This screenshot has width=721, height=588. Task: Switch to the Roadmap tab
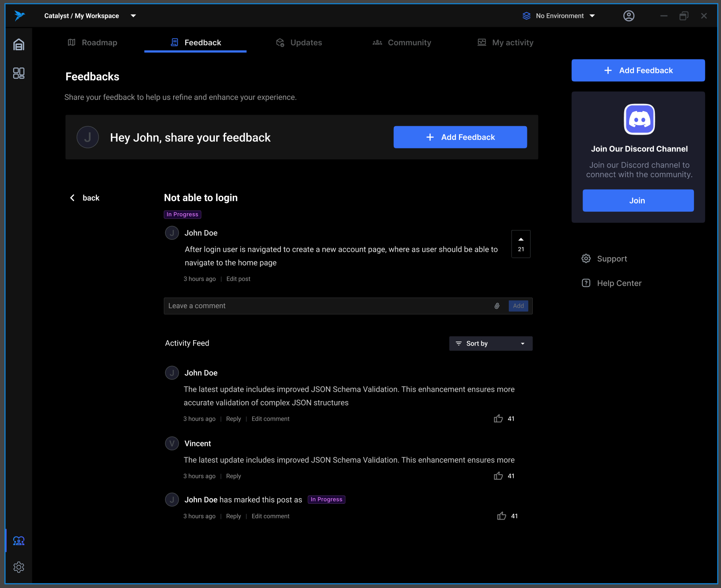(x=92, y=43)
